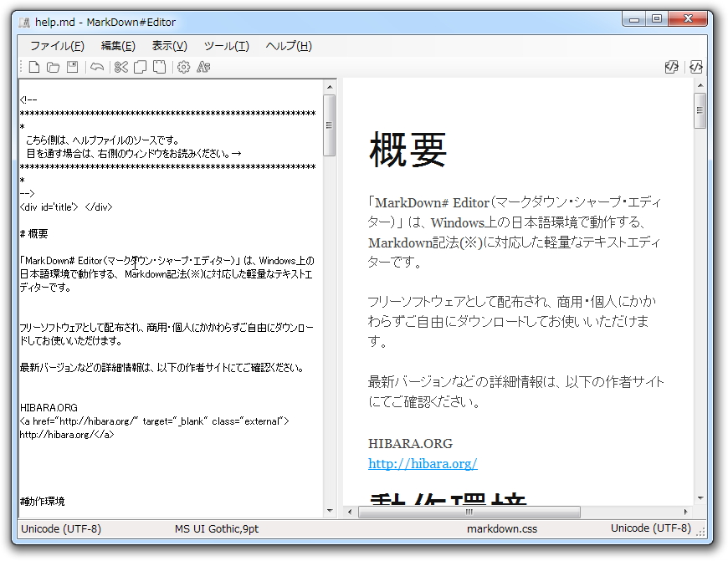The width and height of the screenshot is (728, 561).
Task: Toggle the markdown preview with the right code icon
Action: (x=695, y=67)
